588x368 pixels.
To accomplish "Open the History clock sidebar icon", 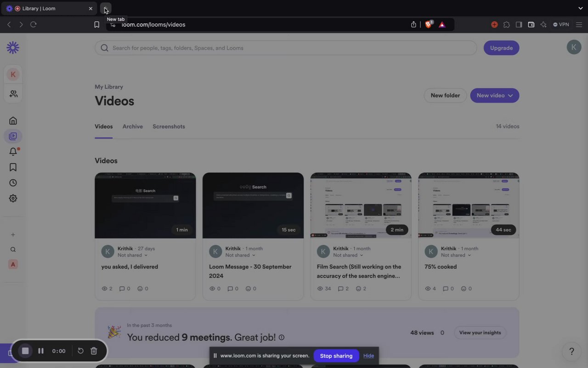I will pyautogui.click(x=13, y=183).
